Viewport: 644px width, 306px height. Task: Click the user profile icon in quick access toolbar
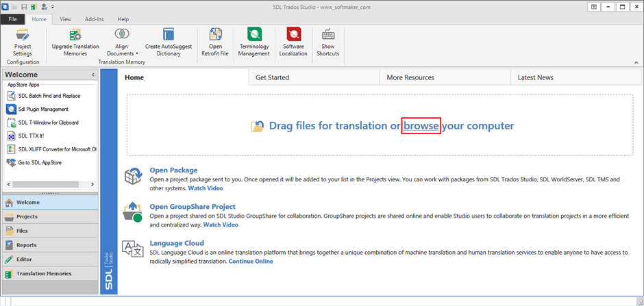pyautogui.click(x=44, y=7)
